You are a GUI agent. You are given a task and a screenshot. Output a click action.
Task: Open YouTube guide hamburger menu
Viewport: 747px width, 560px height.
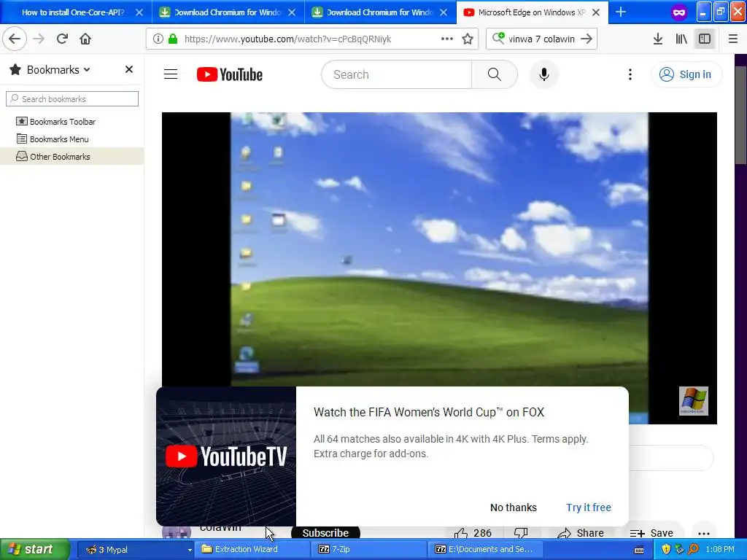[171, 74]
